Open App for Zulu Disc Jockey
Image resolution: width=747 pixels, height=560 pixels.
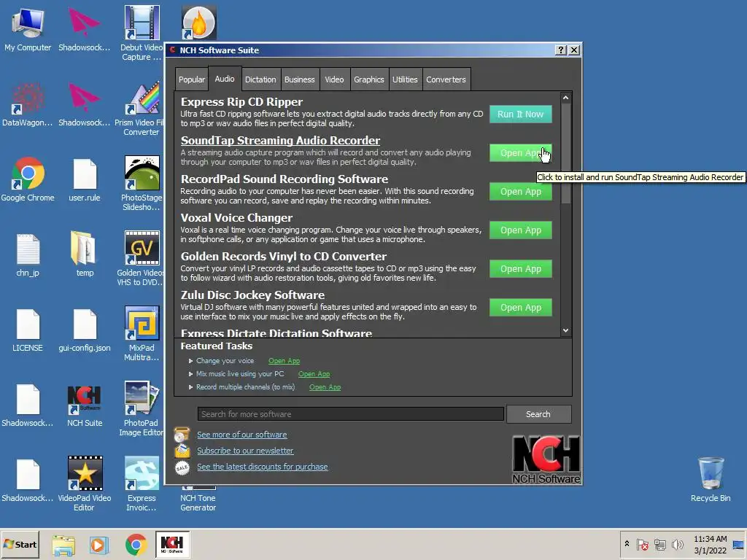pos(521,308)
